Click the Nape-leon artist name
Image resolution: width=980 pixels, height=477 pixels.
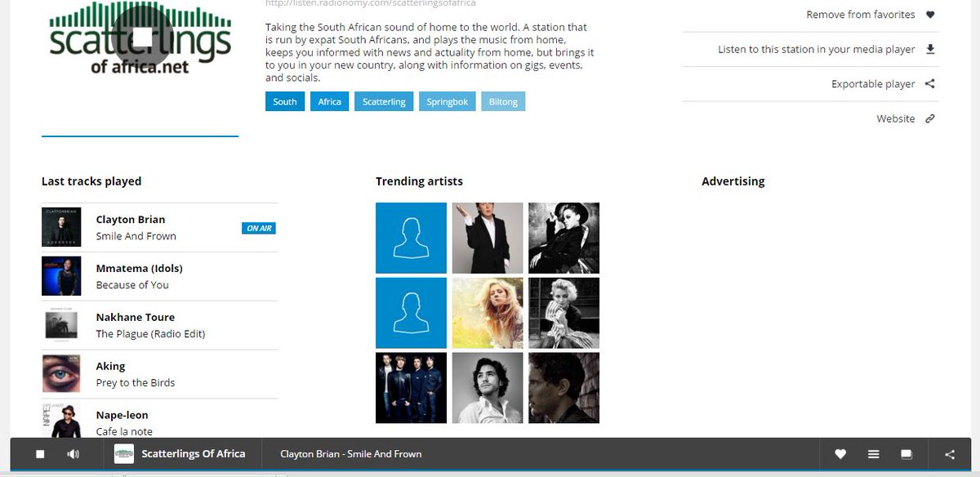click(122, 415)
